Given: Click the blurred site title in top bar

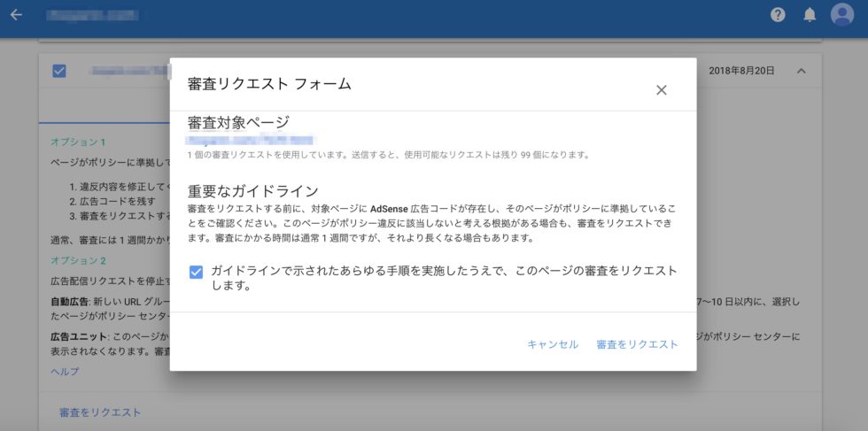Looking at the screenshot, I should click(92, 15).
